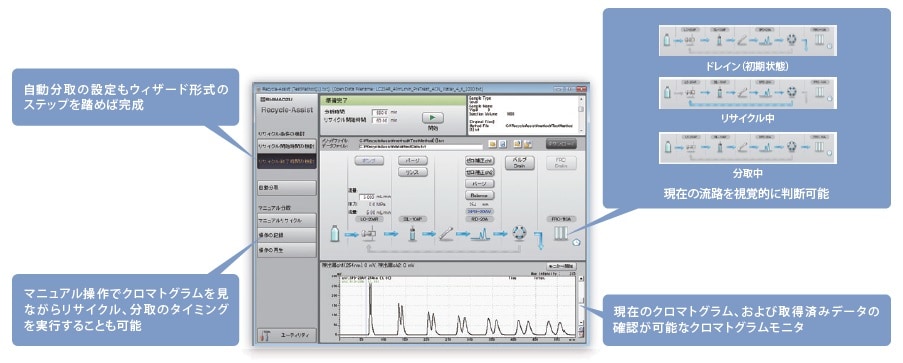
Task: Click the Balance button under detector
Action: pos(479,195)
